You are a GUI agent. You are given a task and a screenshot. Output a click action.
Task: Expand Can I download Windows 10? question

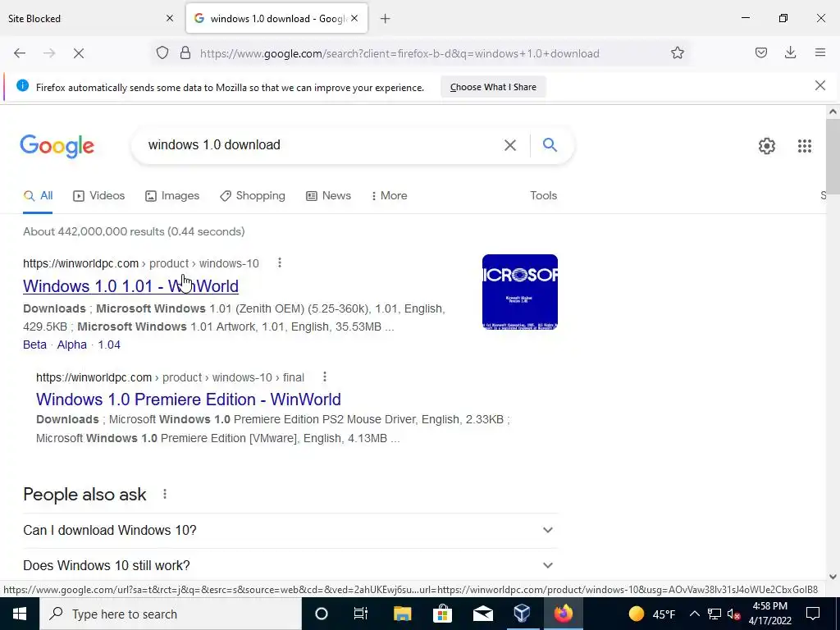[x=290, y=530]
